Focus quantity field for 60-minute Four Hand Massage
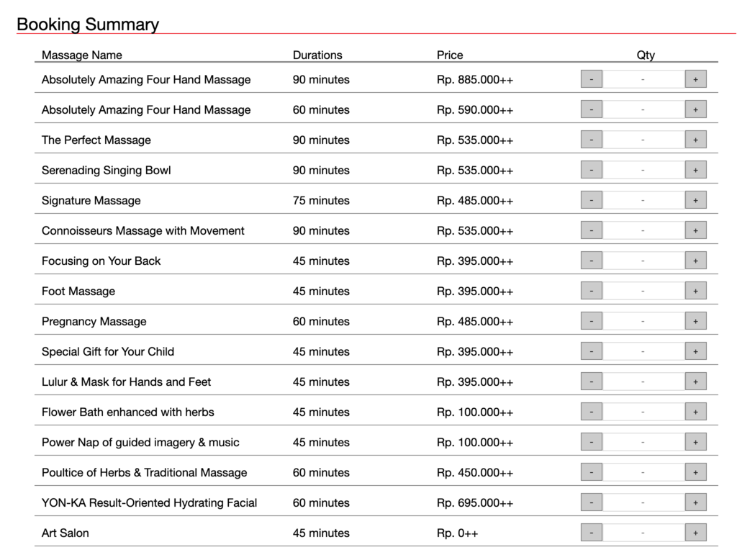This screenshot has height=560, width=737. (x=643, y=109)
